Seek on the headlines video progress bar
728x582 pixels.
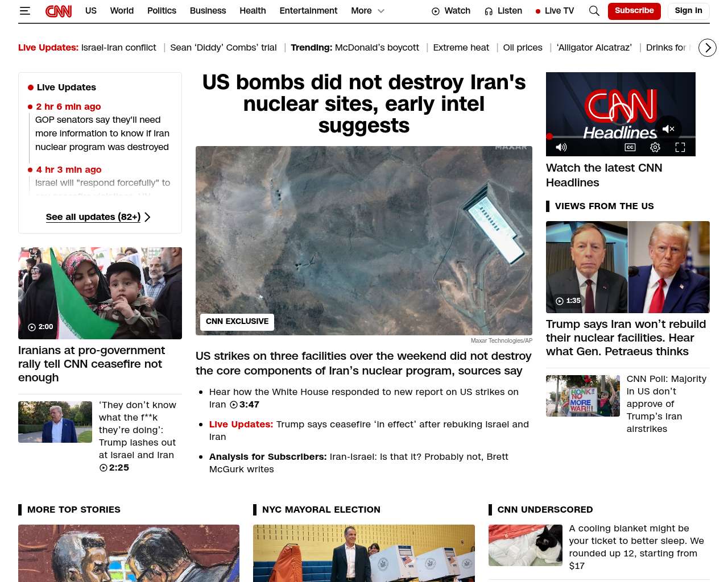click(621, 137)
